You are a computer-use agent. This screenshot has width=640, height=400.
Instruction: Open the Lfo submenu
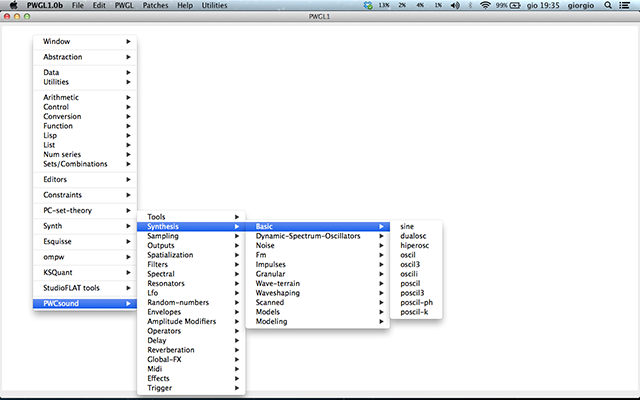pyautogui.click(x=191, y=293)
